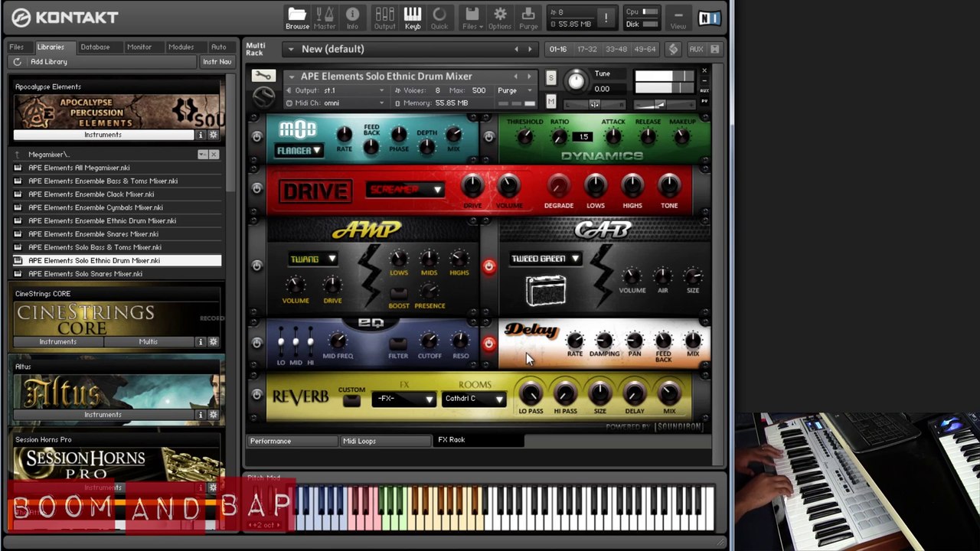
Task: Toggle the Drive effect power button
Action: (x=256, y=188)
